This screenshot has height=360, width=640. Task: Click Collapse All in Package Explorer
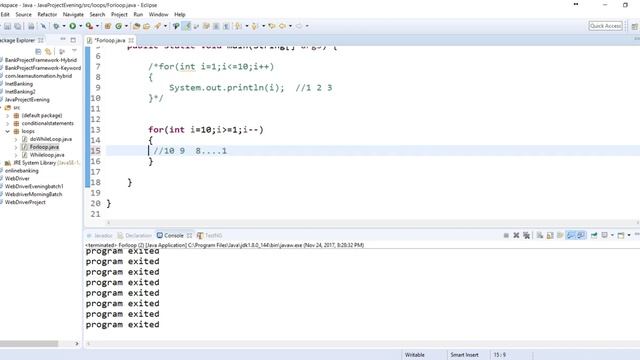coord(38,51)
